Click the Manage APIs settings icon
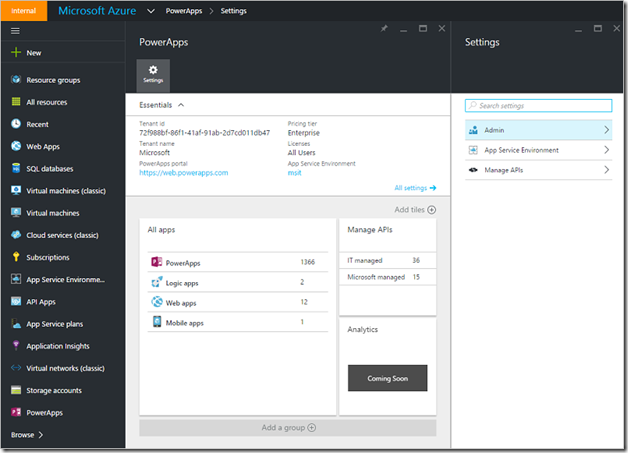 pyautogui.click(x=473, y=170)
